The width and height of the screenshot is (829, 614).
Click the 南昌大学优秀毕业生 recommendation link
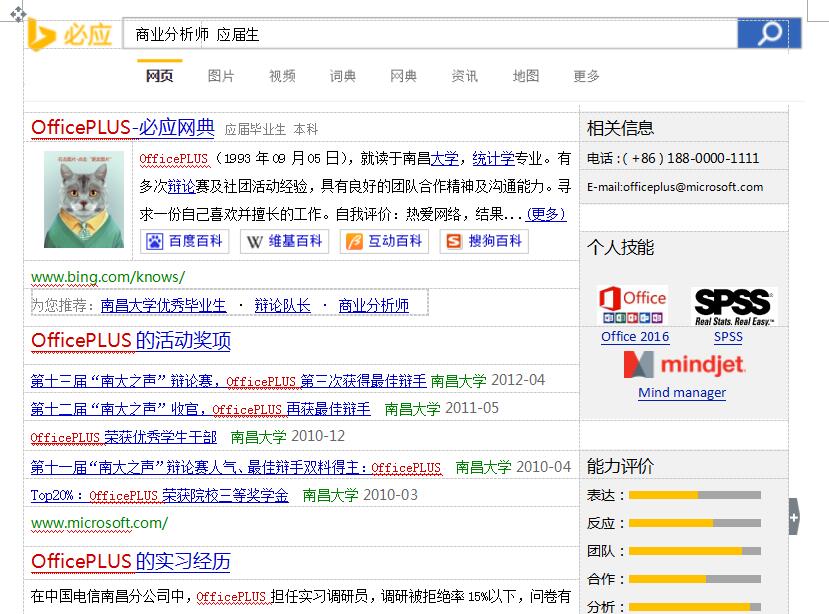[163, 306]
